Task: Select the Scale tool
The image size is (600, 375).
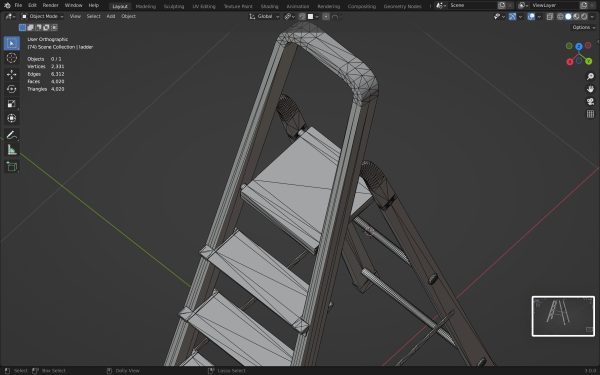Action: (11, 104)
